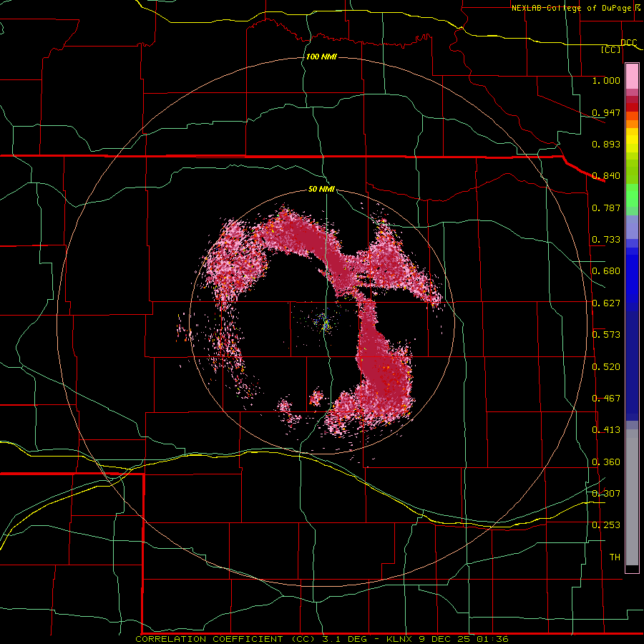This screenshot has height=644, width=644.
Task: Click the 0.573 scale value
Action: click(606, 335)
